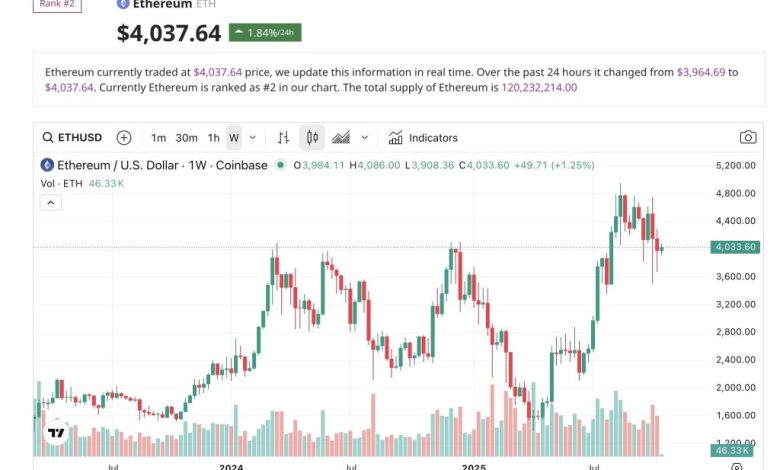The image size is (780, 470).
Task: Collapse the chart legend chevron
Action: click(x=50, y=202)
